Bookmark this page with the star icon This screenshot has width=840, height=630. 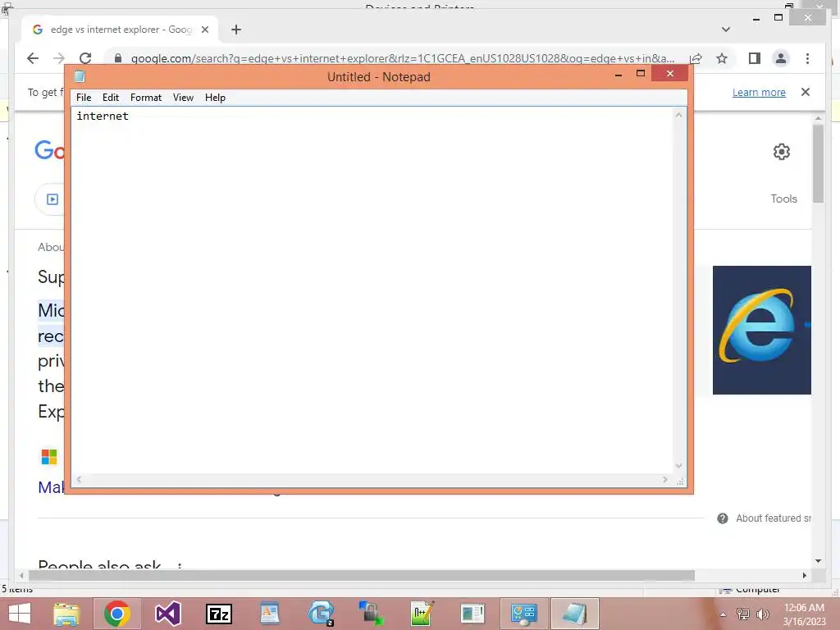click(722, 58)
